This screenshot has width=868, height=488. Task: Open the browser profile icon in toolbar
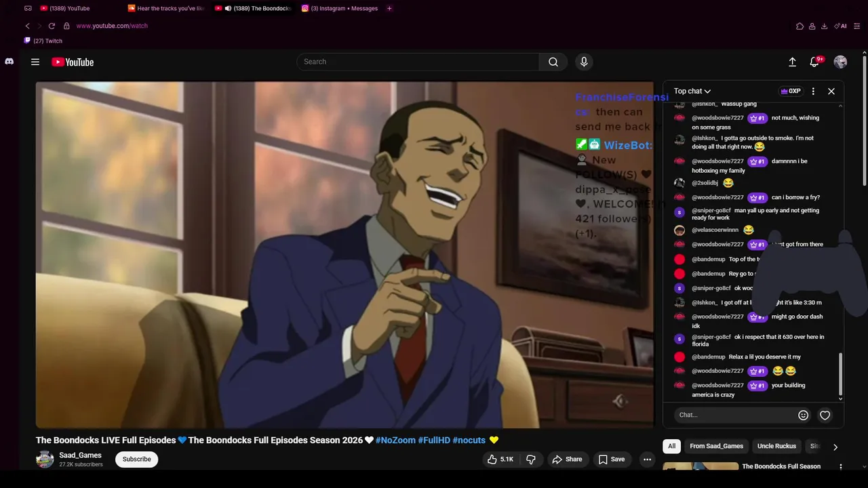point(812,26)
